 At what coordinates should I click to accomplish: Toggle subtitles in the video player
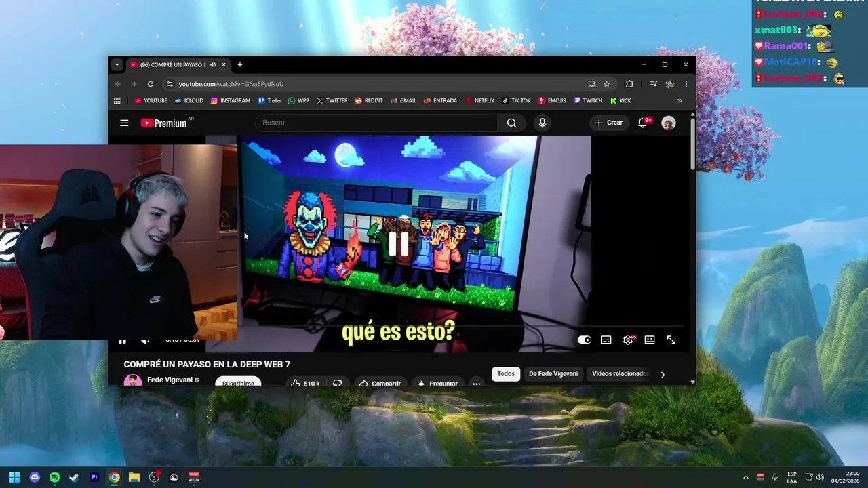(x=606, y=340)
